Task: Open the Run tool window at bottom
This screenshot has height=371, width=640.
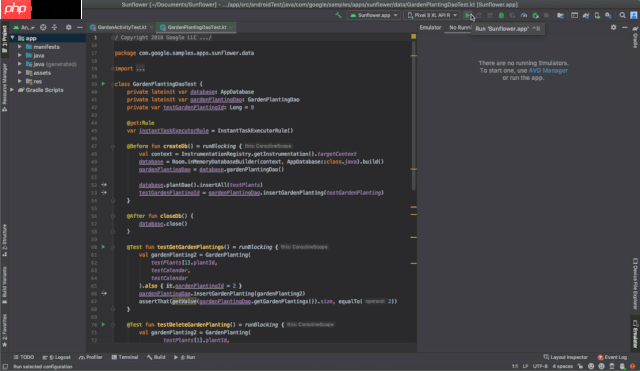Action: (184, 357)
